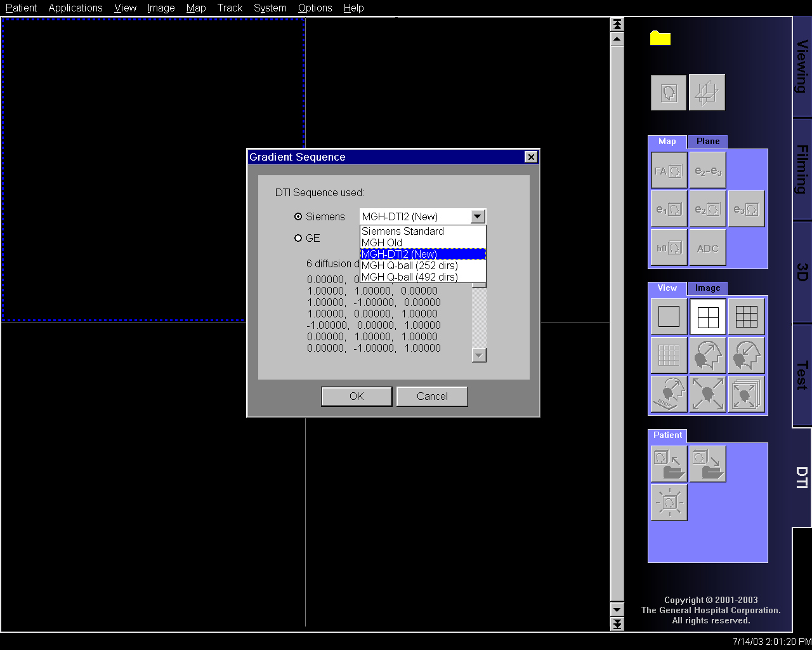Click Cancel in Gradient Sequence dialog
The height and width of the screenshot is (650, 812).
click(432, 396)
